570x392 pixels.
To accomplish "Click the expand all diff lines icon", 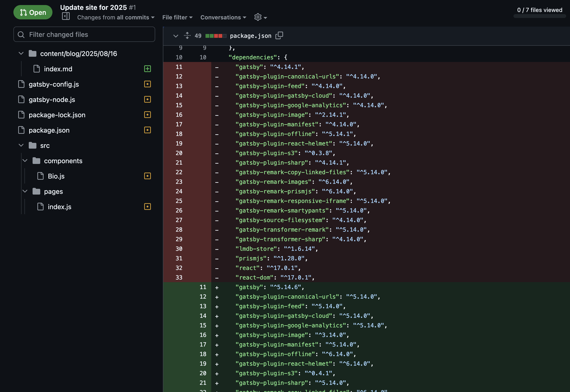I will coord(187,36).
